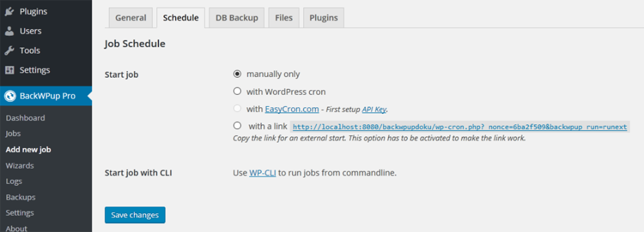Screen dimensions: 644x232
Task: Switch to the Files tab
Action: [284, 18]
